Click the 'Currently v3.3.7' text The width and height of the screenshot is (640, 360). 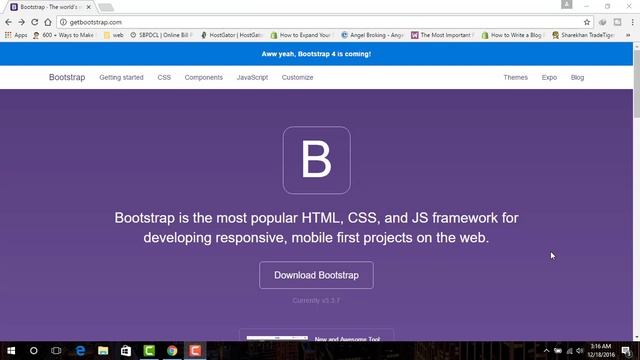click(x=316, y=300)
